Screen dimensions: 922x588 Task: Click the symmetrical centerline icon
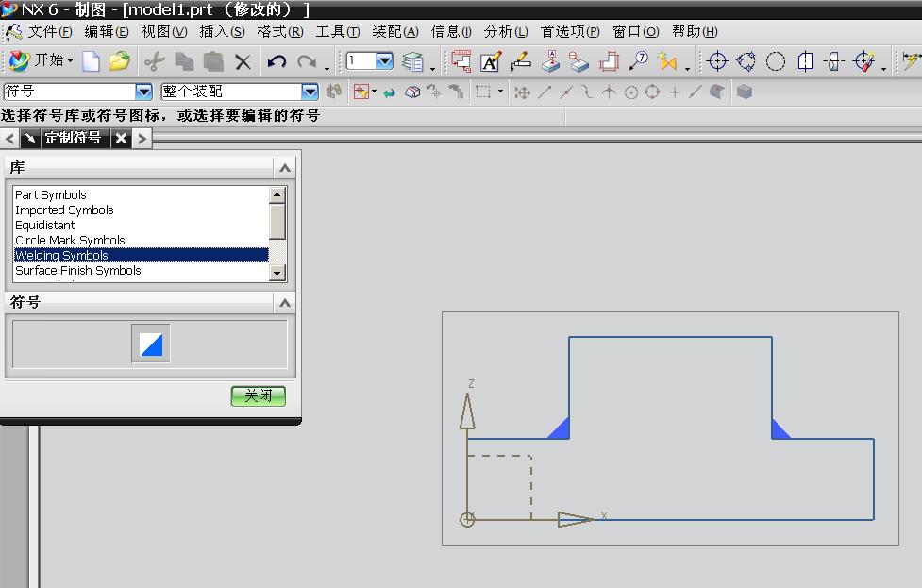coord(806,61)
